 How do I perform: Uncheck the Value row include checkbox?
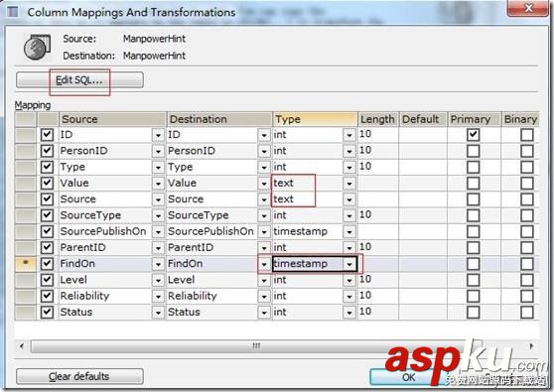(47, 183)
